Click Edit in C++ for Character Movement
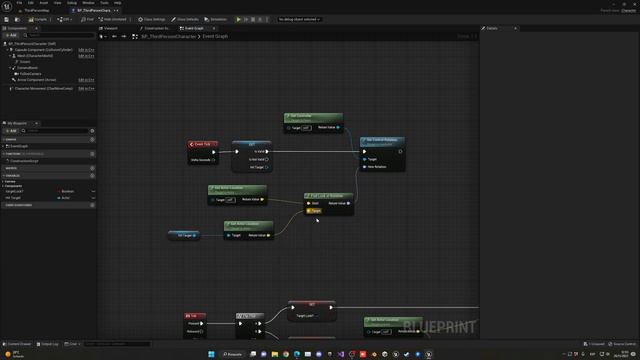 click(86, 88)
